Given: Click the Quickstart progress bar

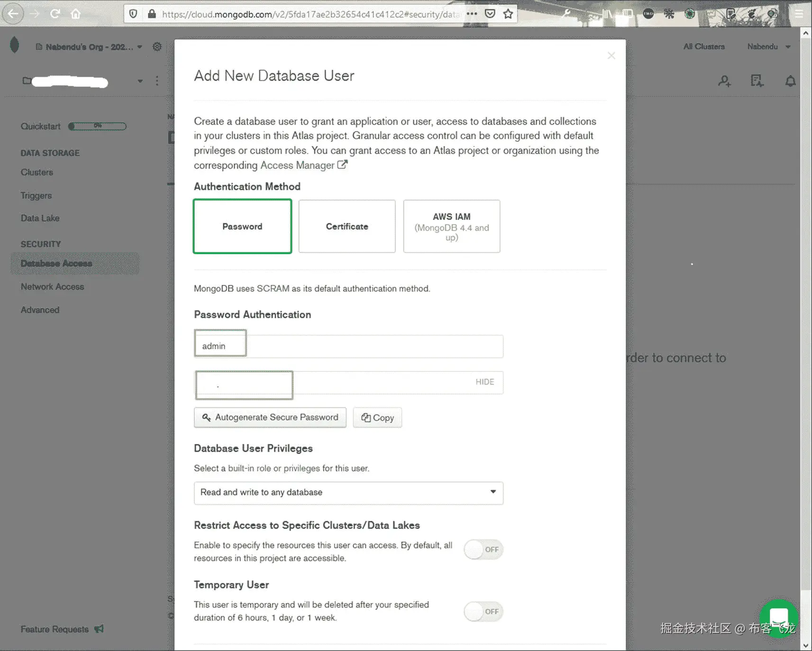Looking at the screenshot, I should [x=97, y=126].
